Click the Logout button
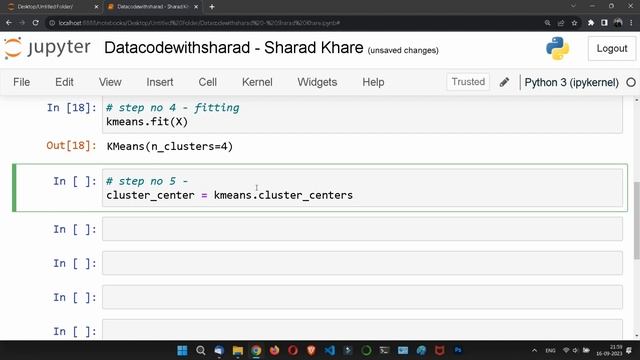 point(611,49)
